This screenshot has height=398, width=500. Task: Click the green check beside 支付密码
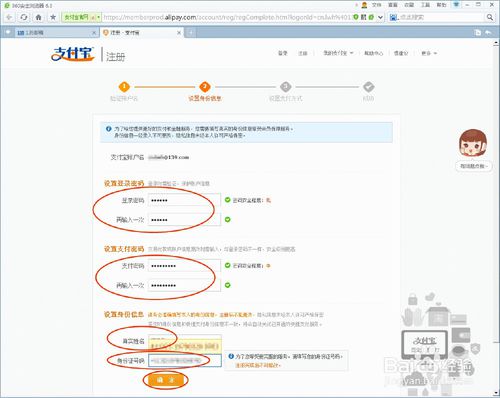[228, 265]
